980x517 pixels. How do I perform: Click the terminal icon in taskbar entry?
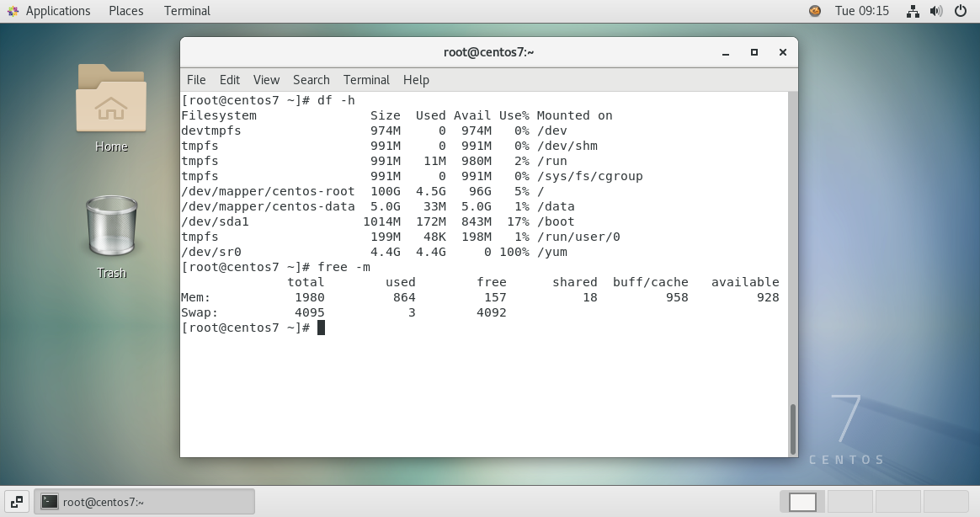[50, 501]
